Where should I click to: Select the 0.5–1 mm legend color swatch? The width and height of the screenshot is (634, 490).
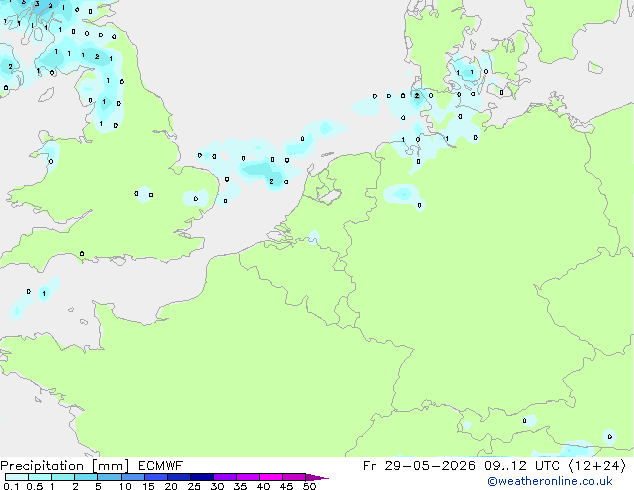[x=40, y=477]
